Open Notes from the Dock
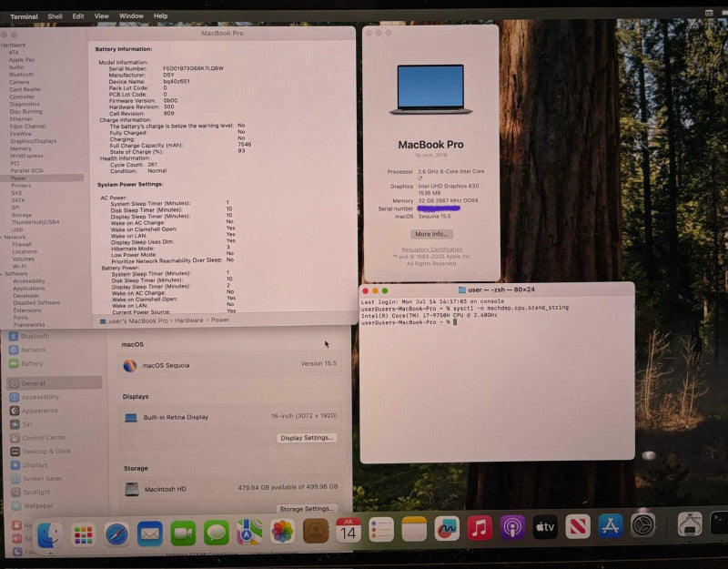The width and height of the screenshot is (728, 569). click(x=414, y=529)
